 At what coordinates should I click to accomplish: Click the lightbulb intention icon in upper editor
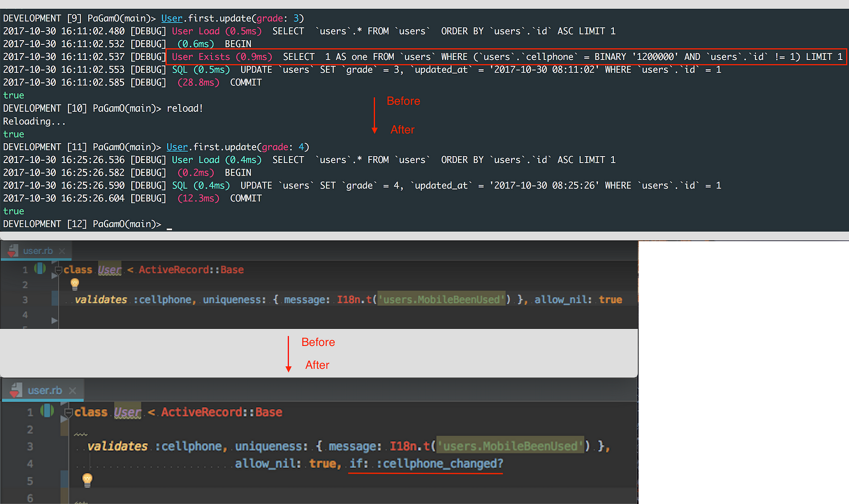pos(75,284)
